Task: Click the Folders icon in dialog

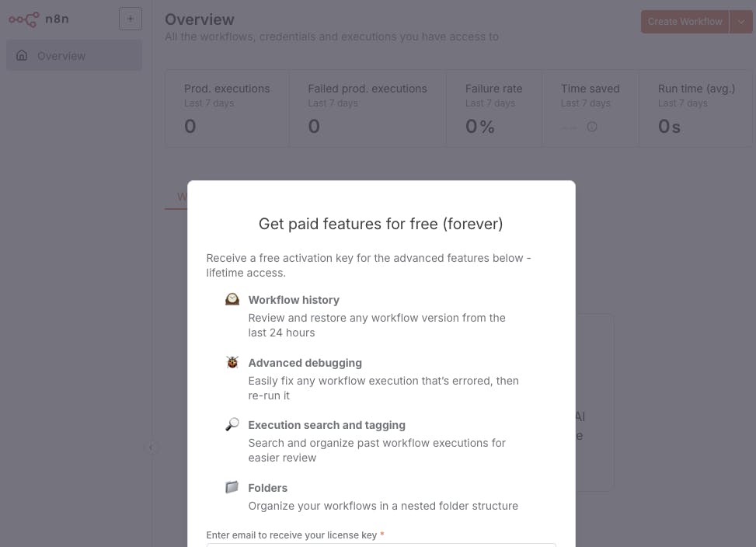Action: (232, 486)
